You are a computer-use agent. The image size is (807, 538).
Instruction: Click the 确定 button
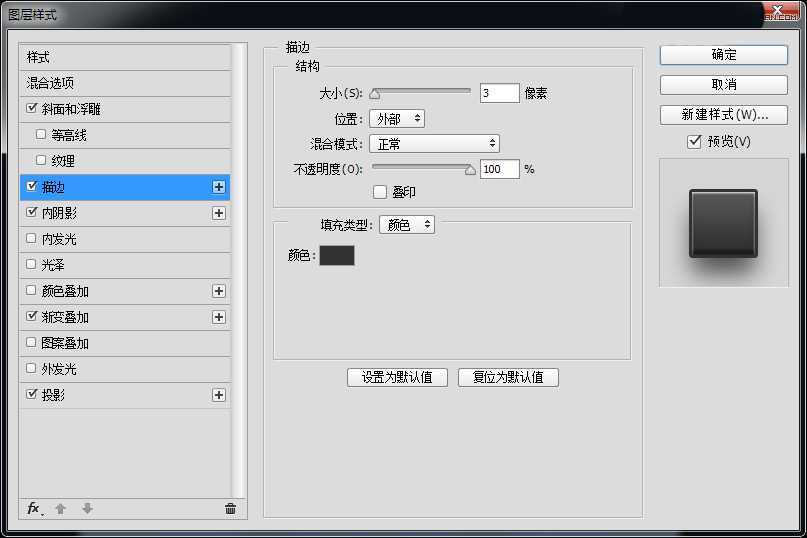coord(723,55)
